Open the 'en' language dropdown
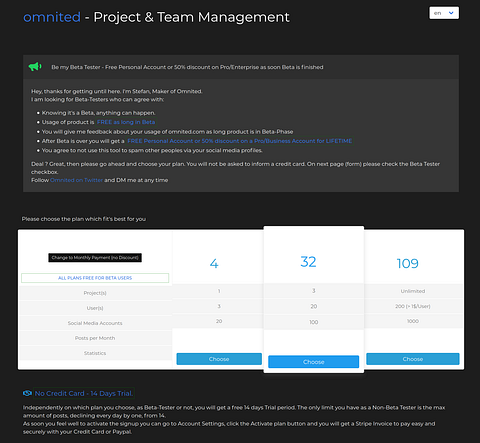The width and height of the screenshot is (480, 443). pos(444,13)
